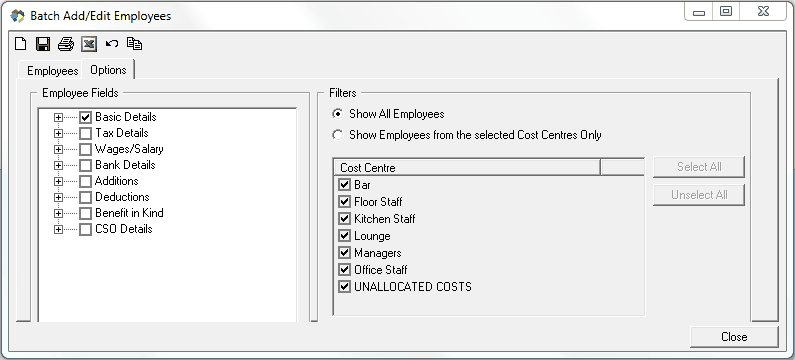The width and height of the screenshot is (795, 360).
Task: Uncheck the Basic Details checkbox
Action: coord(85,117)
